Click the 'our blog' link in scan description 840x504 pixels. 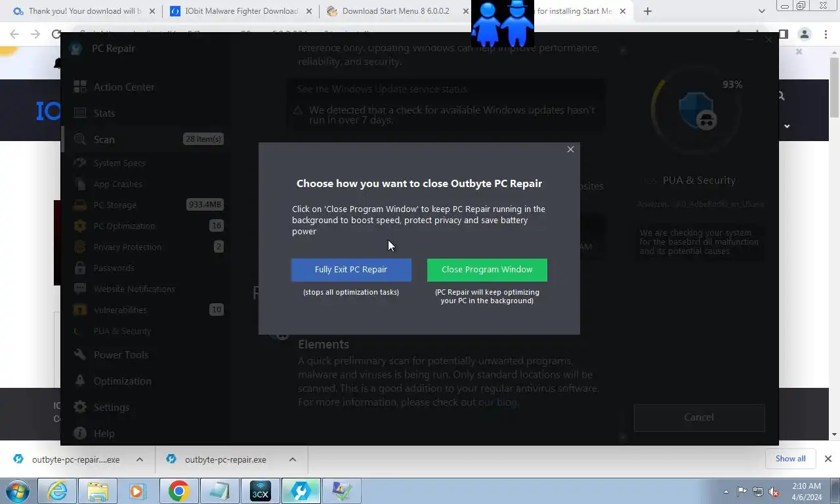coord(497,402)
